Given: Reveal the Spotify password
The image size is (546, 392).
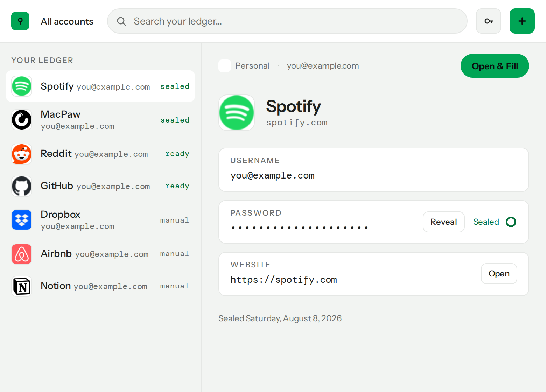Looking at the screenshot, I should (443, 222).
